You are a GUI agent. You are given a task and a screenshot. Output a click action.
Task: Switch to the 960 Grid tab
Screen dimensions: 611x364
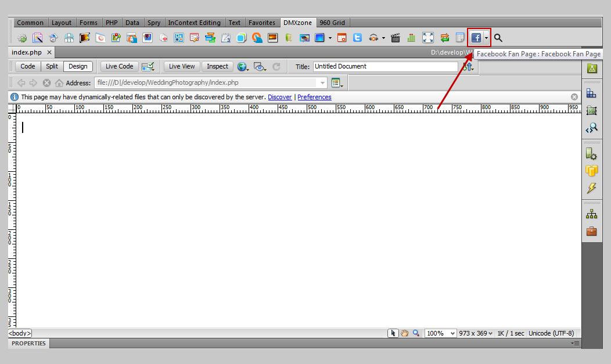pos(332,23)
